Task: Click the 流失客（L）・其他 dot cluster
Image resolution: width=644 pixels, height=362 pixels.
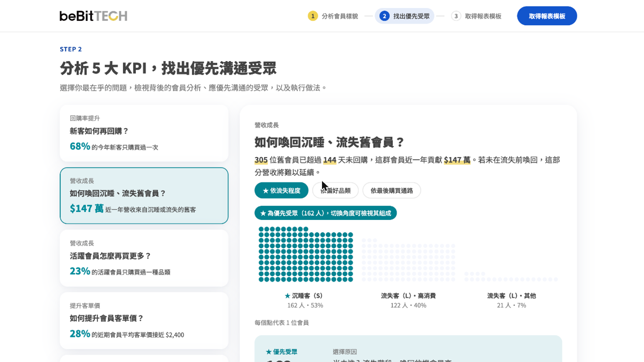Action: 511,277
